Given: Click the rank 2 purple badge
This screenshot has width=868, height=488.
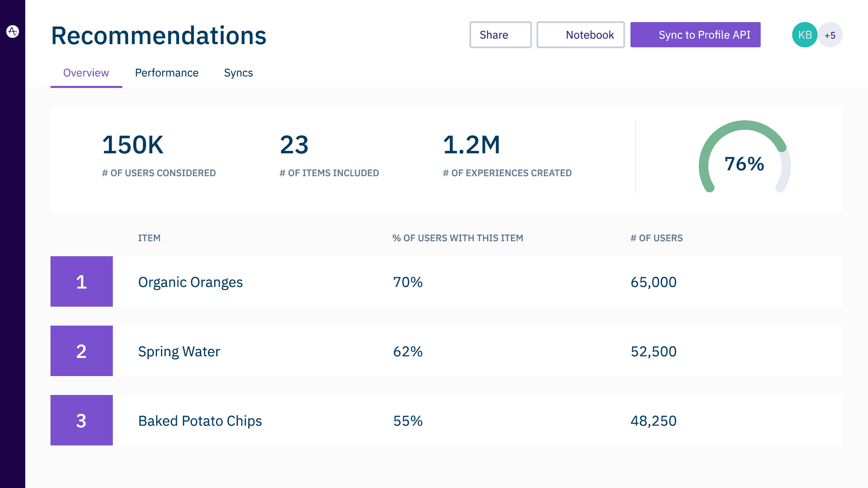Looking at the screenshot, I should 82,351.
